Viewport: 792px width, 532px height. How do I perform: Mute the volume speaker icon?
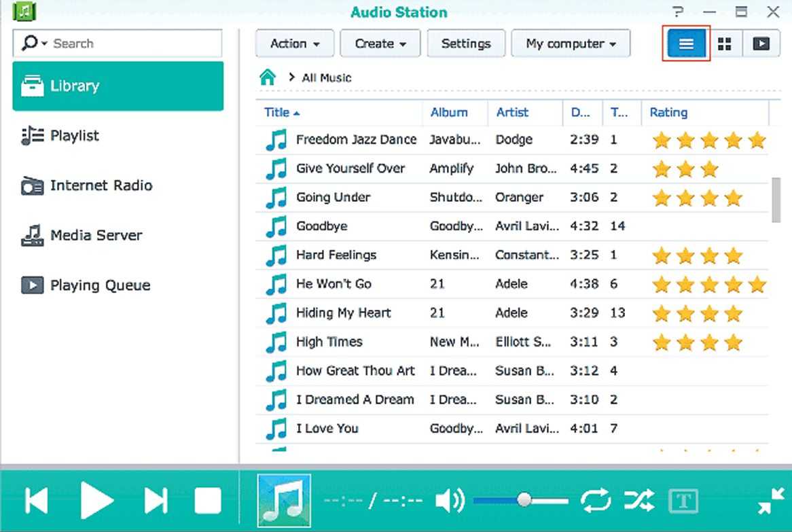click(449, 501)
